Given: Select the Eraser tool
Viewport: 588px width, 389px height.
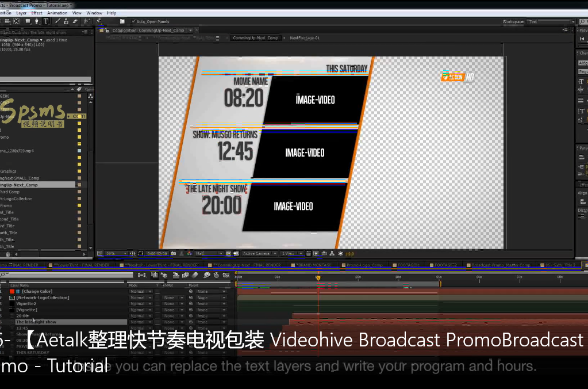Looking at the screenshot, I should [x=75, y=21].
